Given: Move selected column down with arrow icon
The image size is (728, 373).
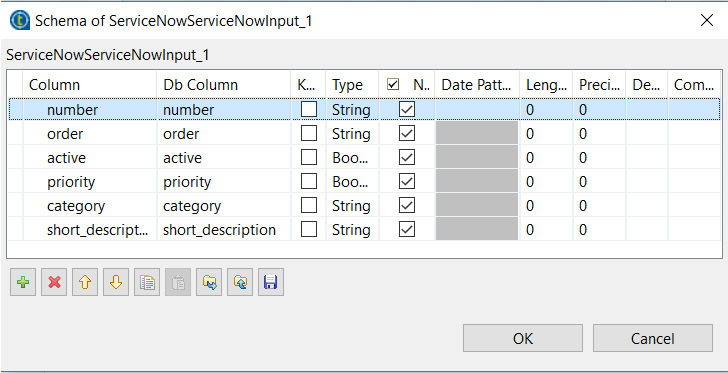Looking at the screenshot, I should pos(116,282).
